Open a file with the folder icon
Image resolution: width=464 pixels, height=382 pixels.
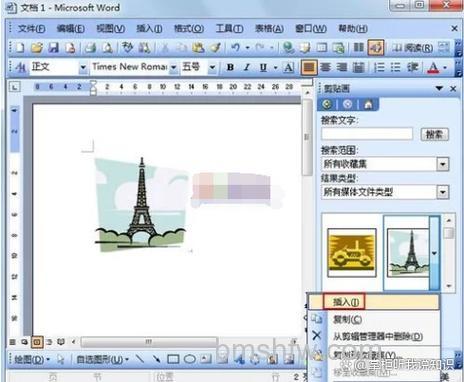pyautogui.click(x=37, y=48)
